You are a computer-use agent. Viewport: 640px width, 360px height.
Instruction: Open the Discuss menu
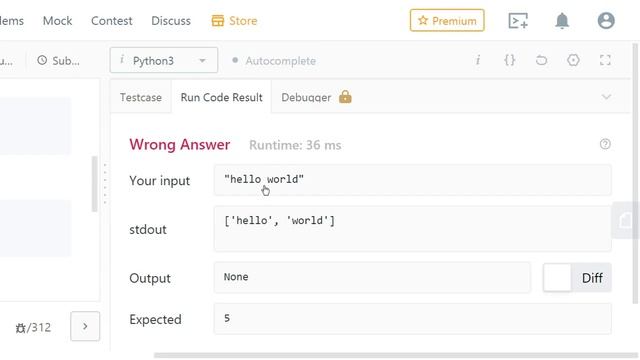coord(171,21)
